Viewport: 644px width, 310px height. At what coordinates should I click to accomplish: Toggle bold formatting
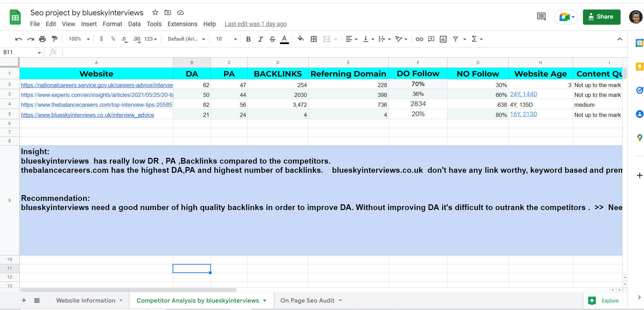[x=248, y=39]
